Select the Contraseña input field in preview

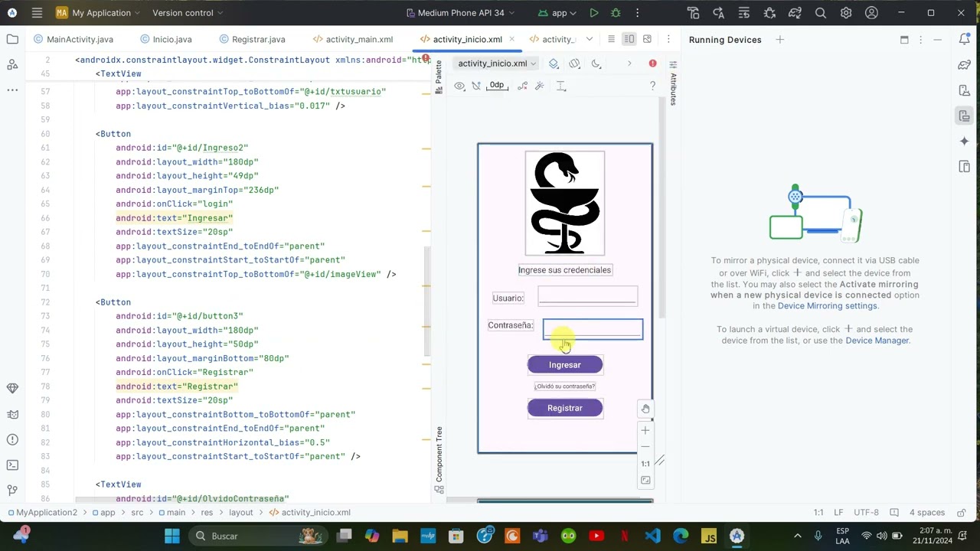pos(593,329)
